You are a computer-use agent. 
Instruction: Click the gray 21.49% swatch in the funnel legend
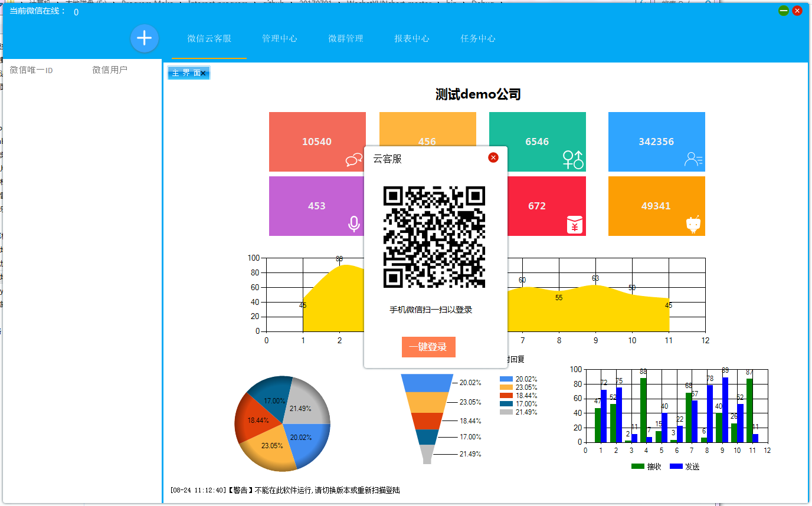pos(506,412)
